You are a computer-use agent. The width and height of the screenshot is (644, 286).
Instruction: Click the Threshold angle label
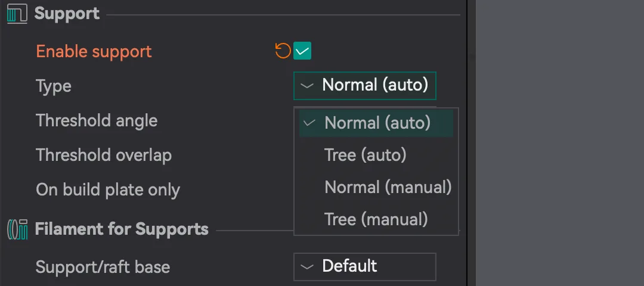pyautogui.click(x=97, y=121)
